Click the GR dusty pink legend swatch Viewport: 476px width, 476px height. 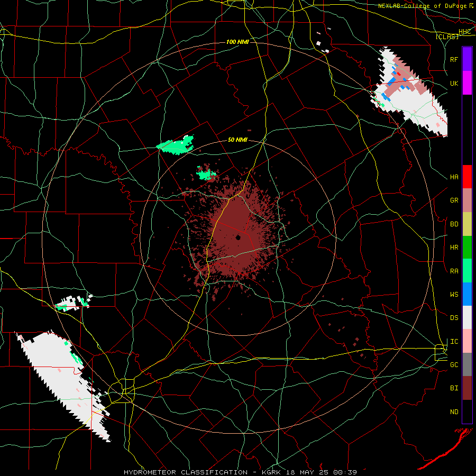point(467,200)
